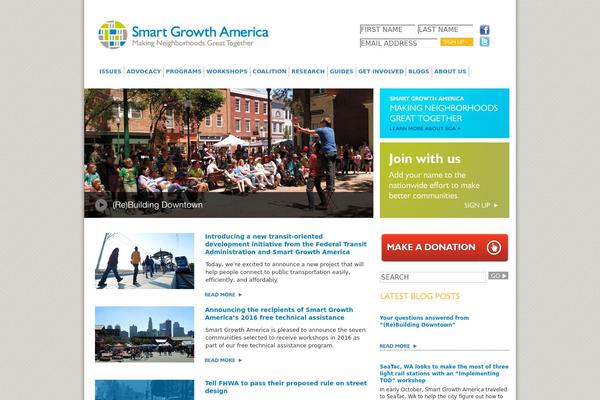Play the (Re)Building Downtown video

tap(101, 205)
